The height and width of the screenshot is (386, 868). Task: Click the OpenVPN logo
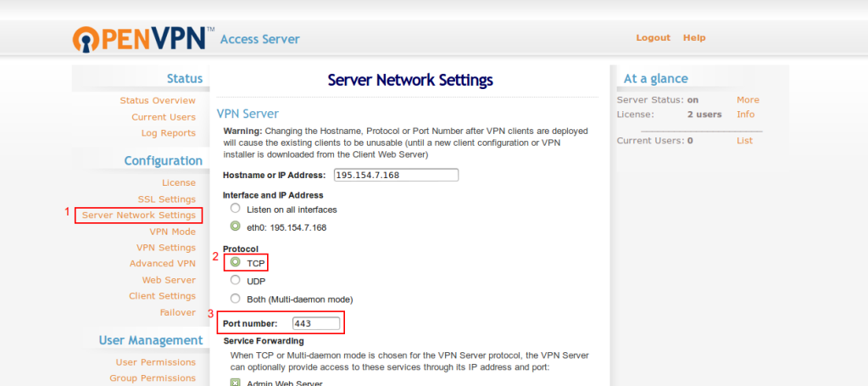coord(143,39)
